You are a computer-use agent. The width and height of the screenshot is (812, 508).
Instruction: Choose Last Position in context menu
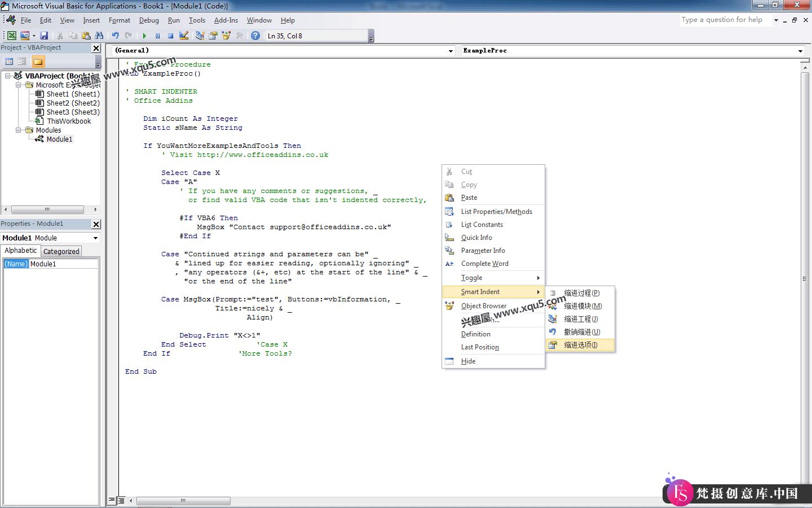[x=493, y=347]
